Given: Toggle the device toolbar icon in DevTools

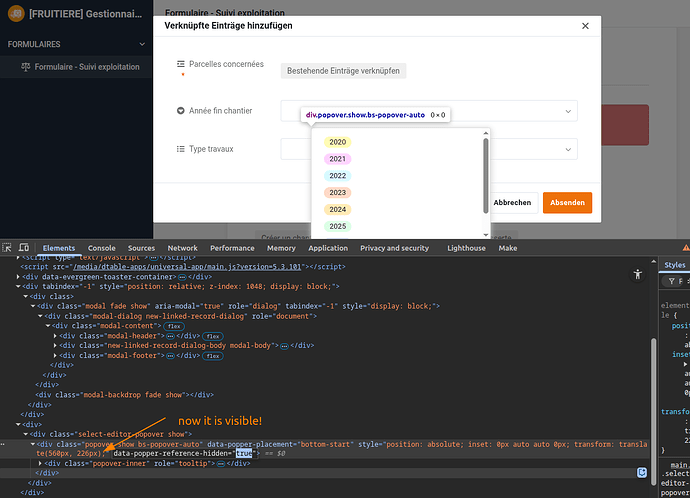Looking at the screenshot, I should coord(26,248).
